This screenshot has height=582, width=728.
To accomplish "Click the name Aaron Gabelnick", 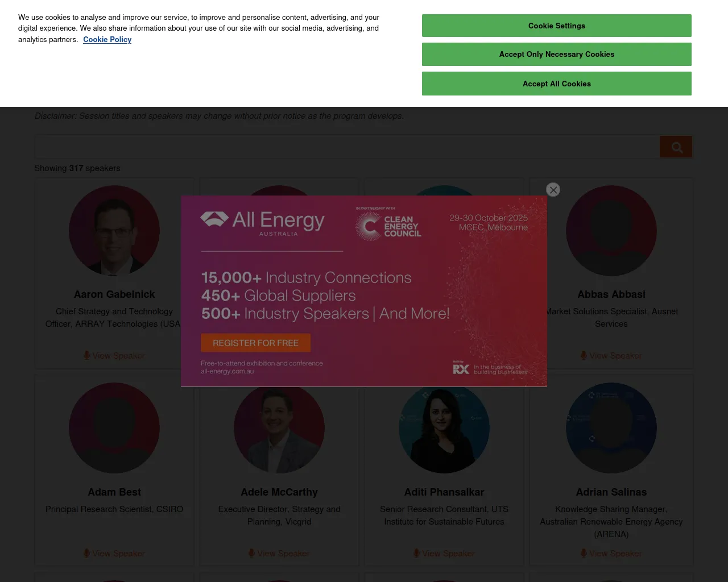I will pyautogui.click(x=114, y=294).
